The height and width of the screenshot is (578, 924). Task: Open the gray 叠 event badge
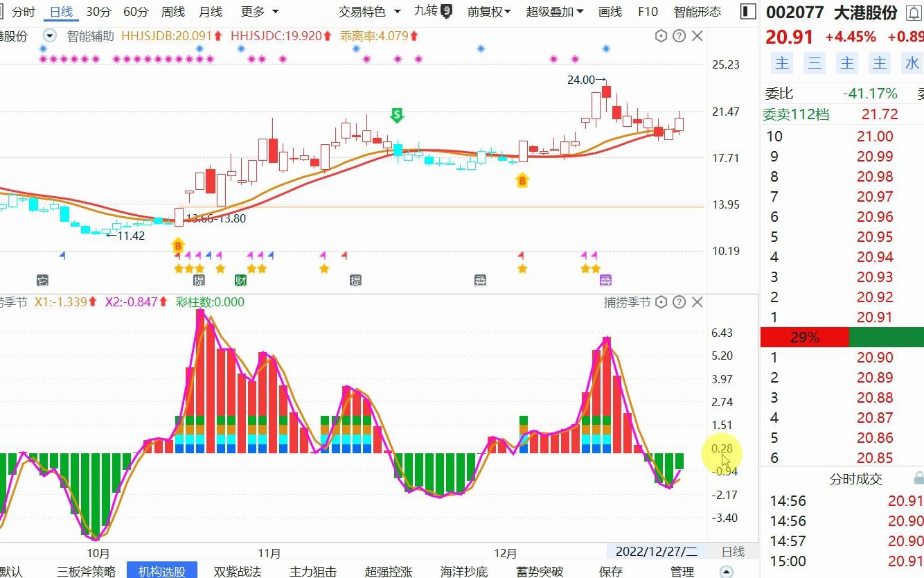(480, 281)
